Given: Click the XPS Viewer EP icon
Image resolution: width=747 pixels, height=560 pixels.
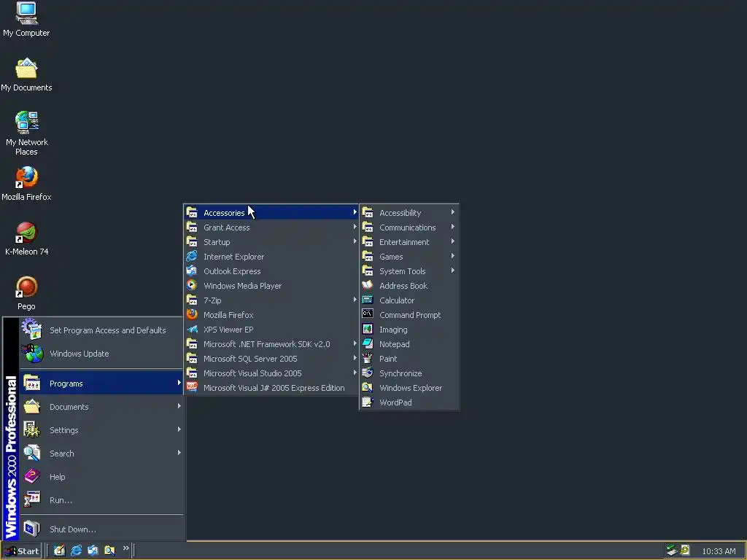Looking at the screenshot, I should tap(192, 329).
